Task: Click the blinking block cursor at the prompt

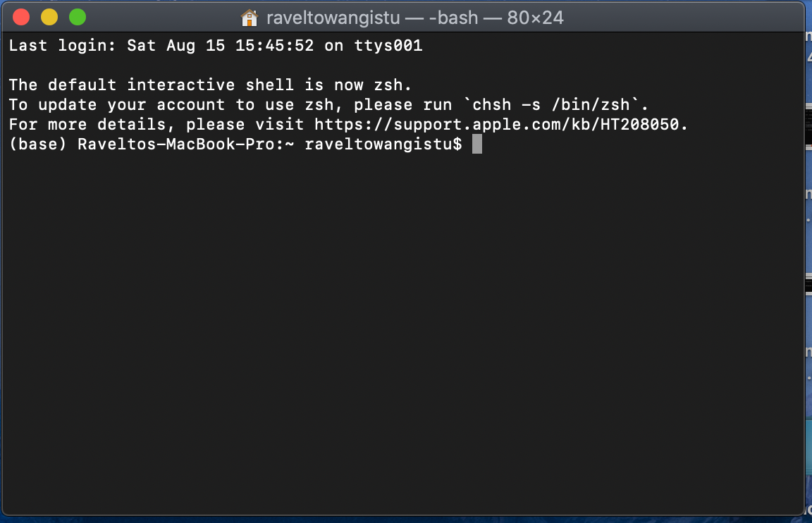Action: click(x=476, y=143)
